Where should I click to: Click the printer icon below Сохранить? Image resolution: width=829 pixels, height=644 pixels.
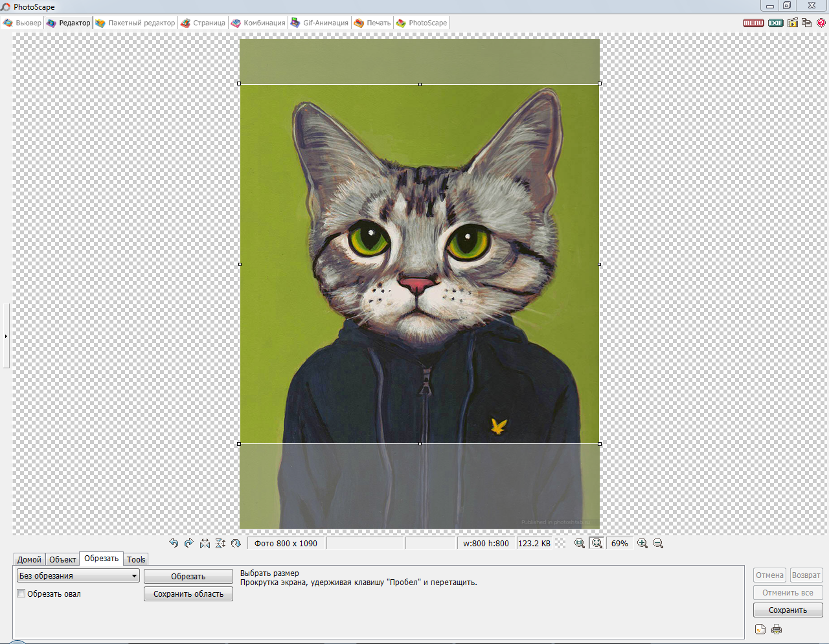[x=777, y=629]
